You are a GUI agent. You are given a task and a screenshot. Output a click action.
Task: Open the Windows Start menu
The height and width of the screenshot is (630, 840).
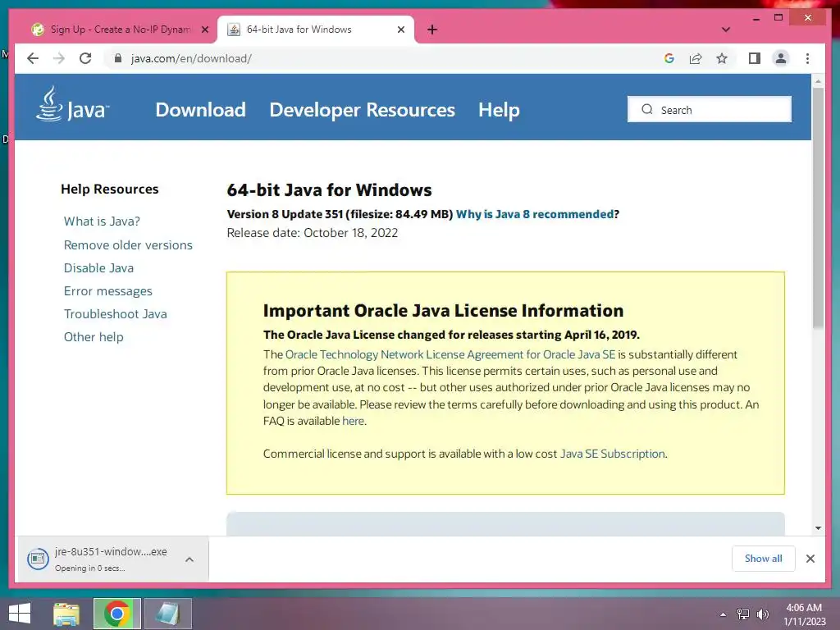pos(20,614)
